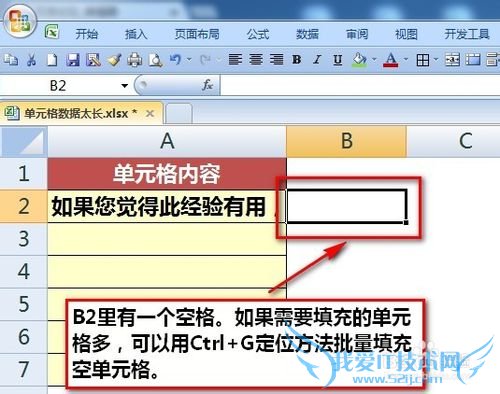Image resolution: width=500 pixels, height=394 pixels.
Task: Select row 6 header
Action: point(24,337)
